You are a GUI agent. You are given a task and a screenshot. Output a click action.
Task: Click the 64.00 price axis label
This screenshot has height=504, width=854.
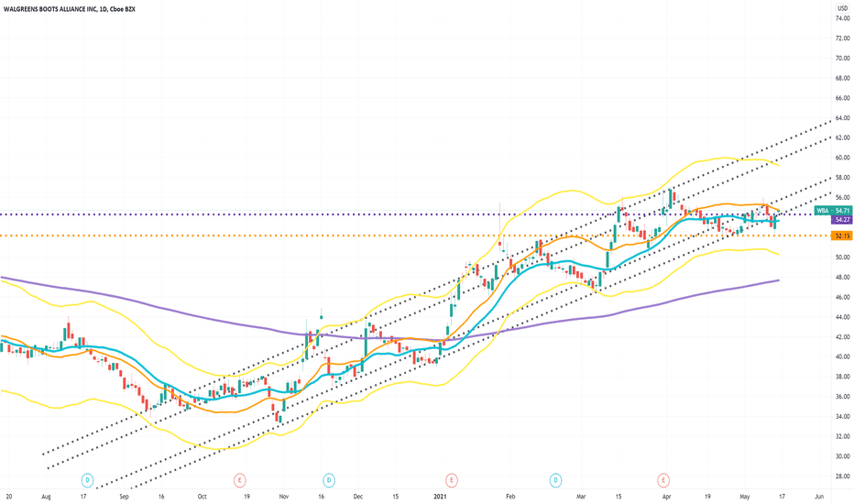pyautogui.click(x=843, y=117)
